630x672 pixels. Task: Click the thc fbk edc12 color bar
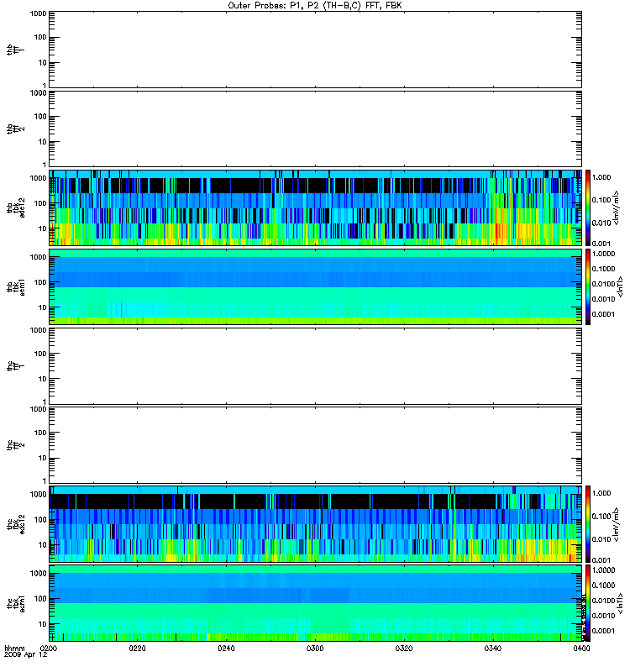(588, 524)
